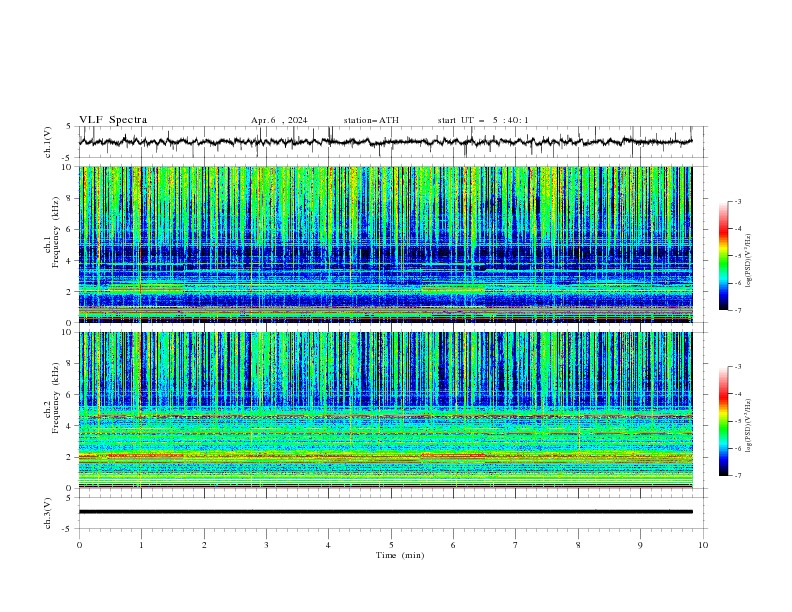Click the "-5" tick on ch.1 colorbar
Viewport: 792px width, 612px height.
737,256
